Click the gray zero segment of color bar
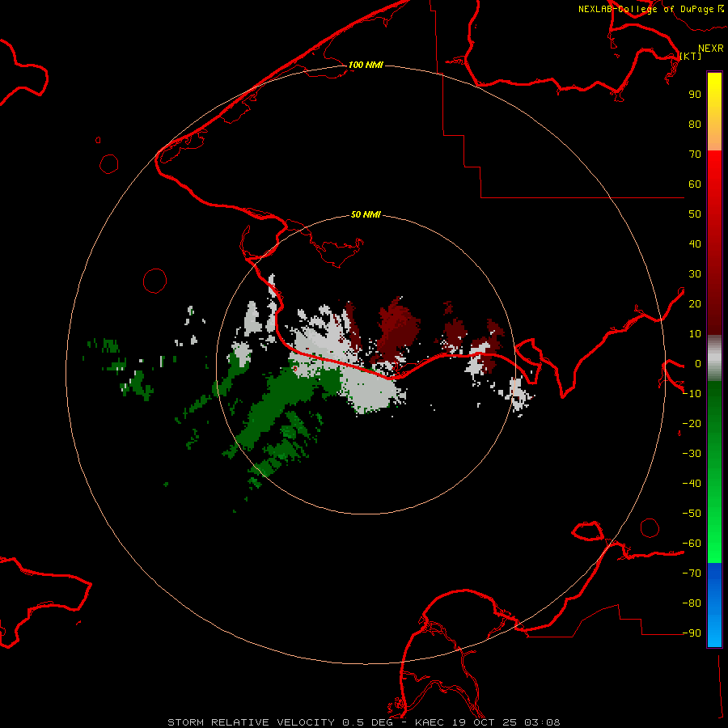 714,358
